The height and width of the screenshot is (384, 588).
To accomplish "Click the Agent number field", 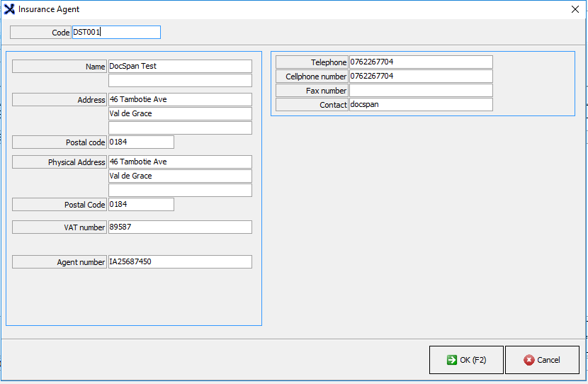I will tap(180, 262).
